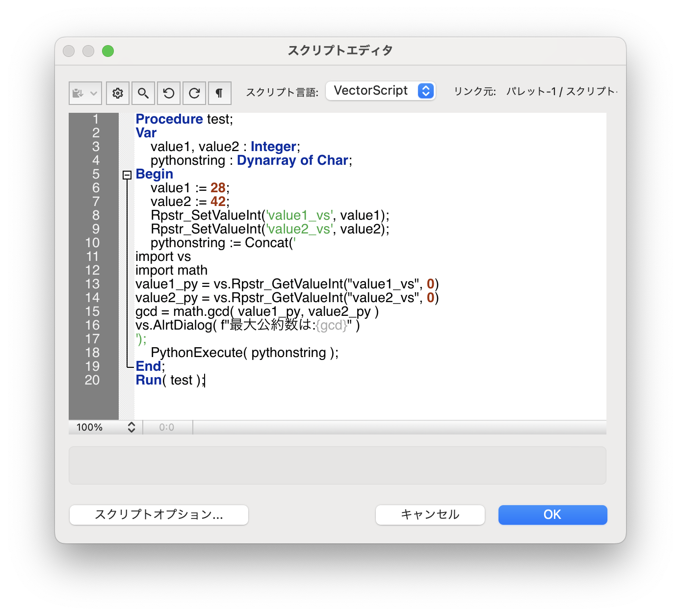Collapse the Begin code block fold
This screenshot has height=616, width=681.
tap(127, 175)
